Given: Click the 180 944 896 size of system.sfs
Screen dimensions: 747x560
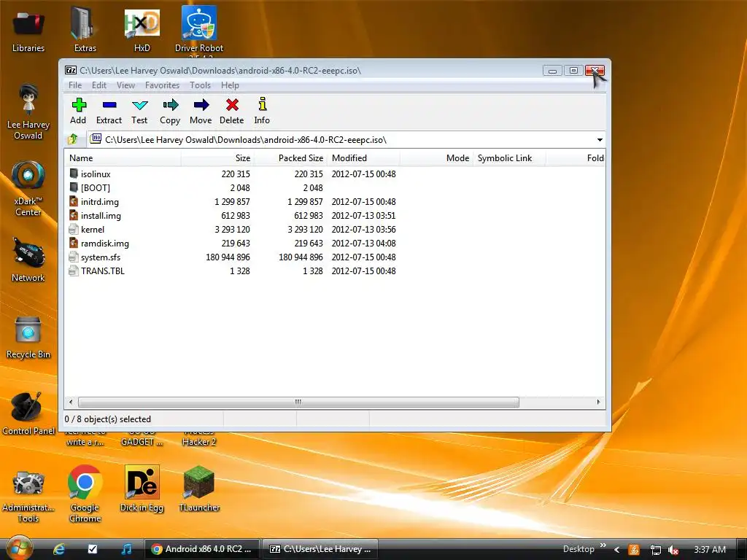Looking at the screenshot, I should (228, 257).
